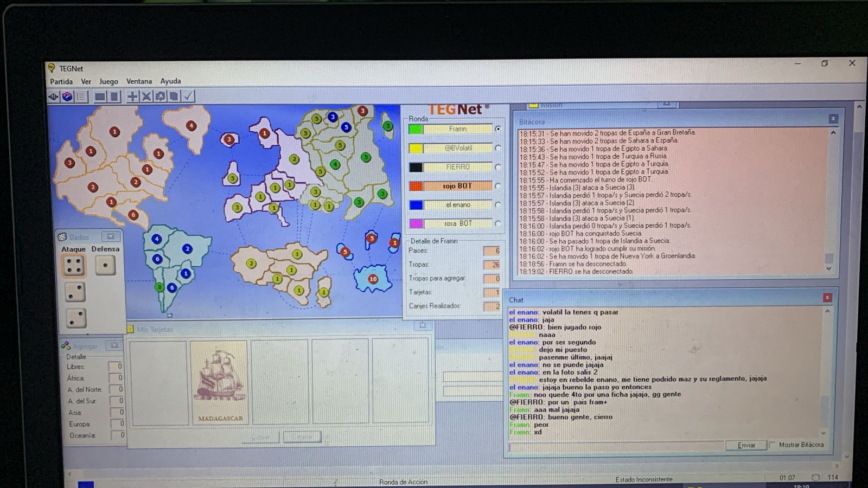
Task: Click the Chat scrollbar up arrow
Action: (x=827, y=311)
